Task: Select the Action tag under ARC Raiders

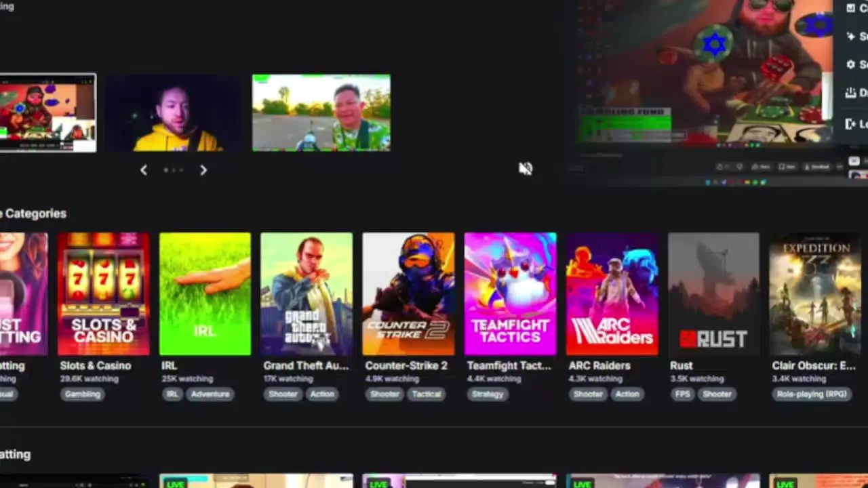Action: pyautogui.click(x=627, y=394)
